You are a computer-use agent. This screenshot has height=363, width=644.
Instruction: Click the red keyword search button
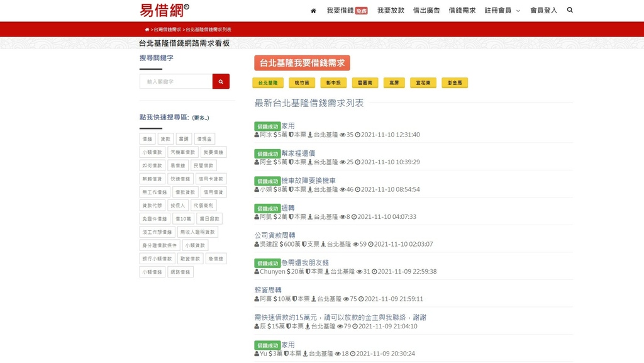click(x=221, y=81)
